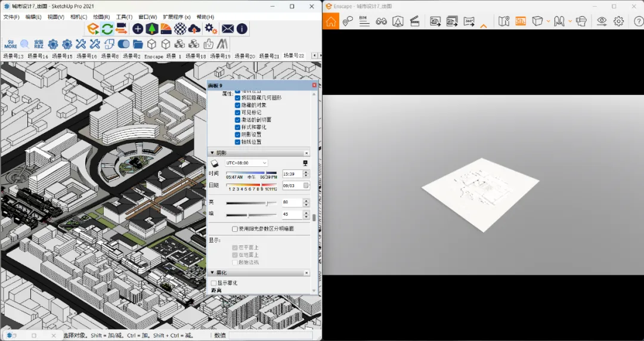Open Enscape video editor clapperboard icon

tap(415, 21)
